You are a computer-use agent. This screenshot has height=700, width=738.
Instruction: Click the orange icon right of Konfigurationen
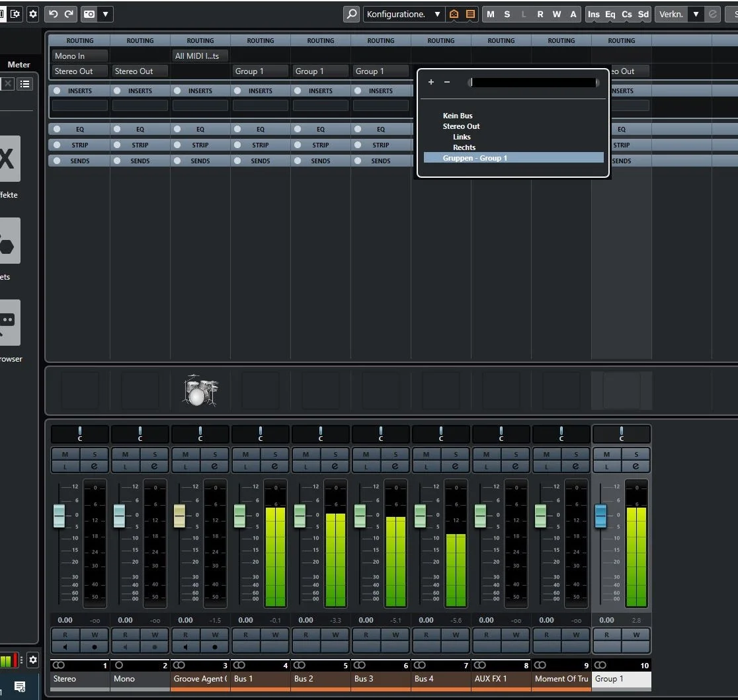(x=454, y=14)
